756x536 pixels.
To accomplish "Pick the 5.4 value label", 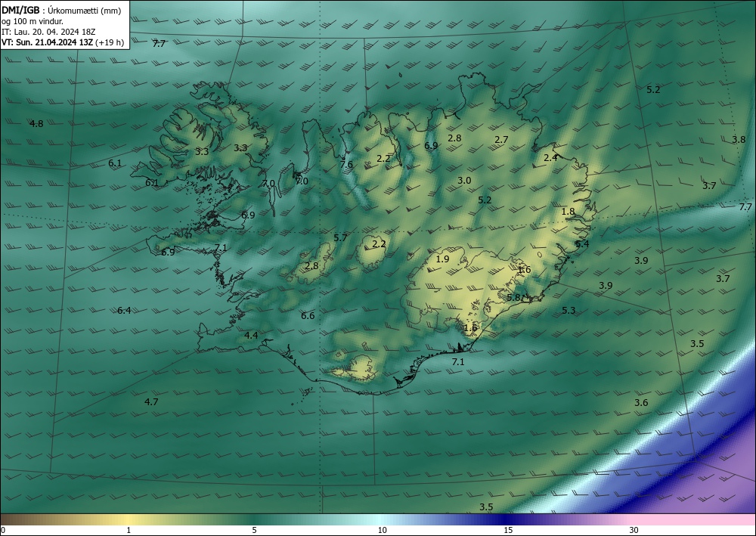I will pos(582,244).
